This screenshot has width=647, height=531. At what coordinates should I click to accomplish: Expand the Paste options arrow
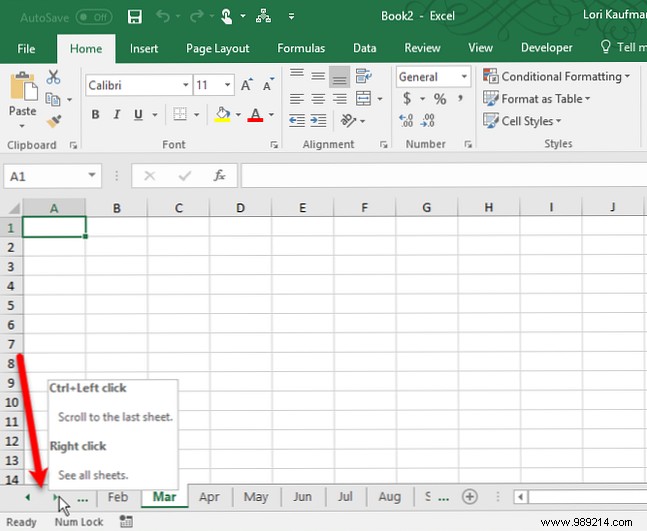pos(22,126)
